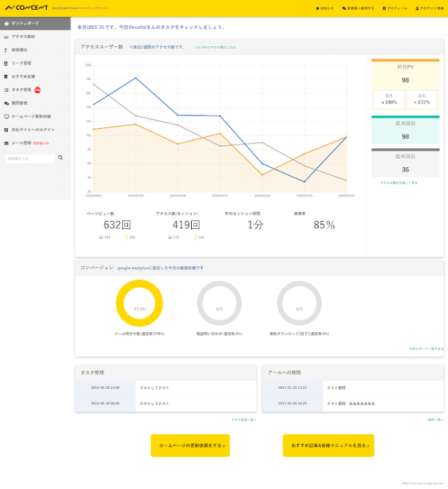This screenshot has height=489, width=448.
Task: Click the 資料ダウンロード 0/5 donut chart
Action: 299,303
